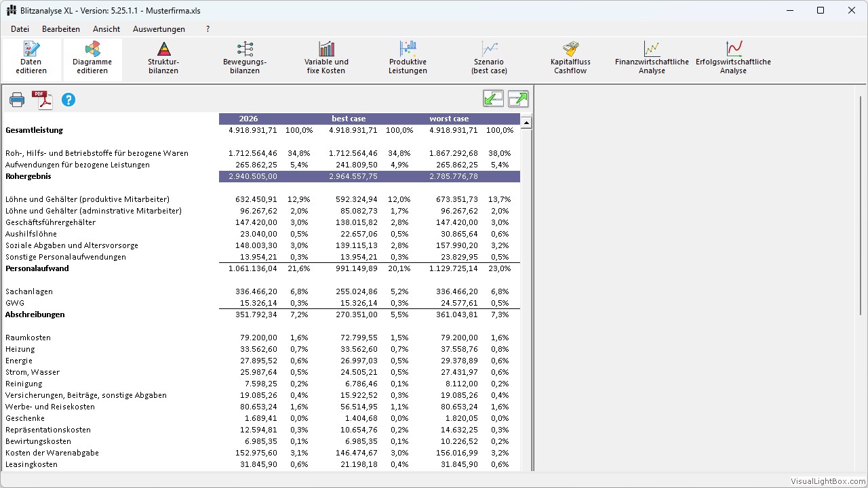Click the blue help question mark

coord(68,100)
